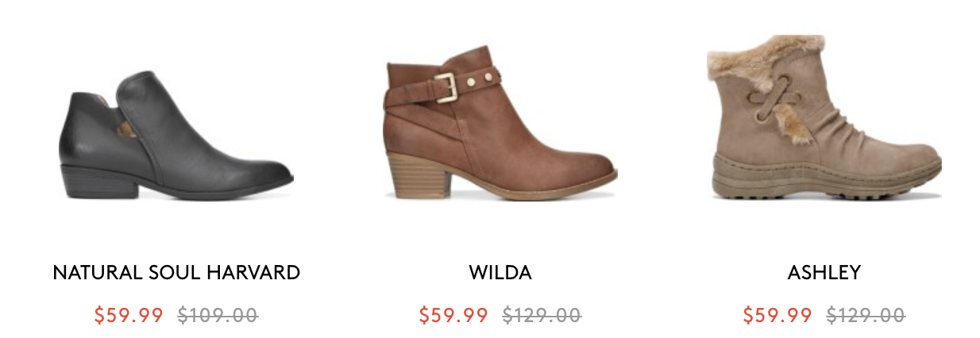Open the taupe Ashley fur boot image
The height and width of the screenshot is (338, 980).
coord(824,117)
